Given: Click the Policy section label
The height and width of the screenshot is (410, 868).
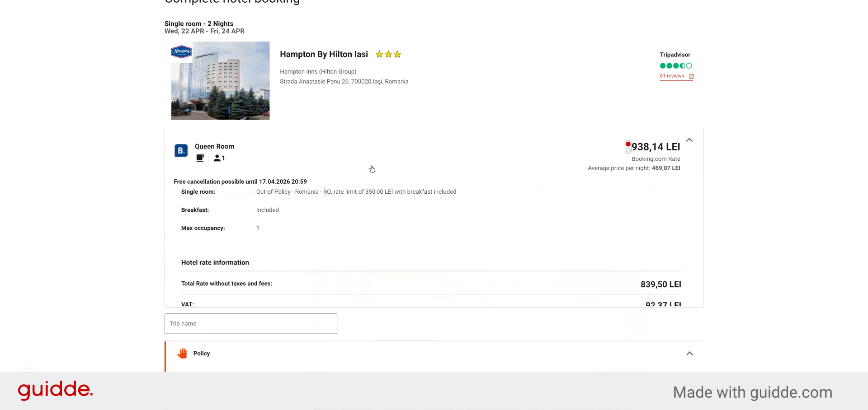Looking at the screenshot, I should (202, 354).
